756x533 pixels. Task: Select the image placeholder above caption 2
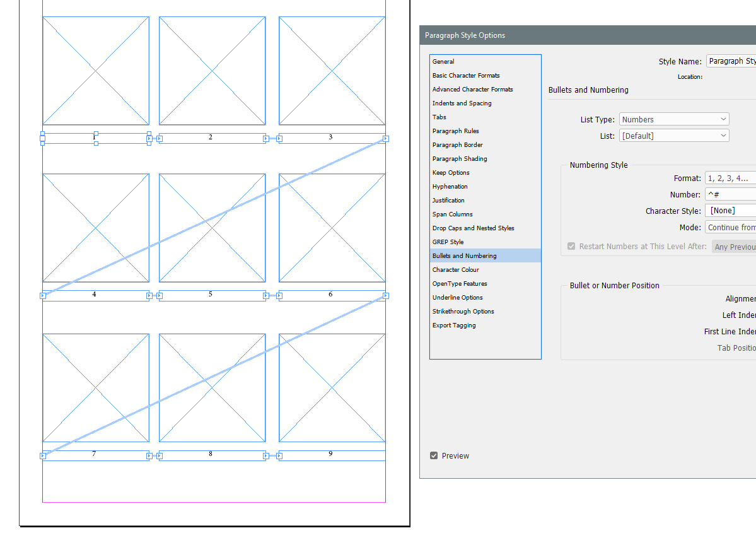point(212,71)
